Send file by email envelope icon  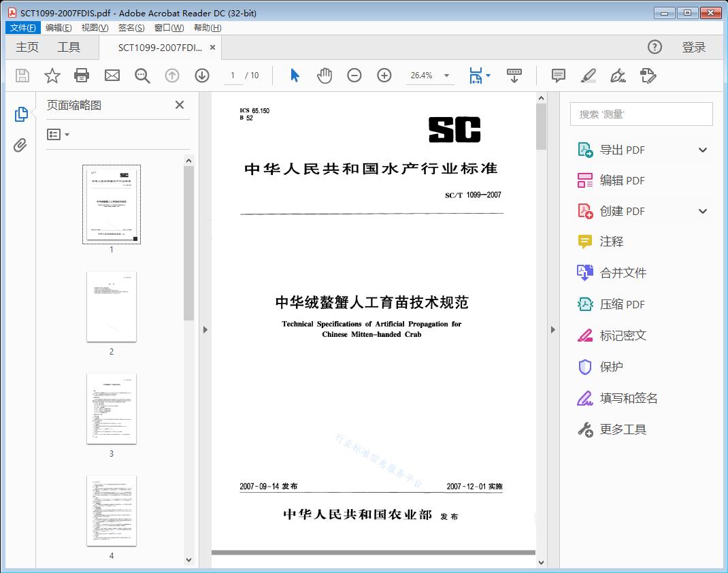point(112,76)
